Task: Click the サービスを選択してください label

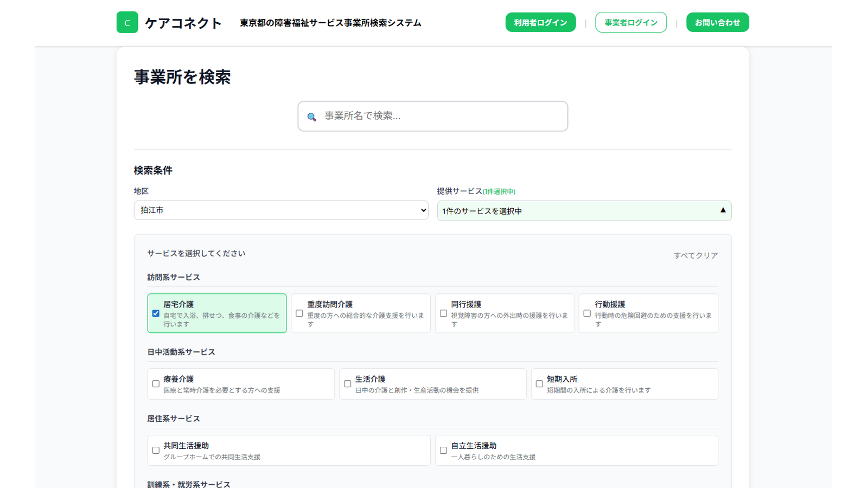Action: (x=196, y=253)
